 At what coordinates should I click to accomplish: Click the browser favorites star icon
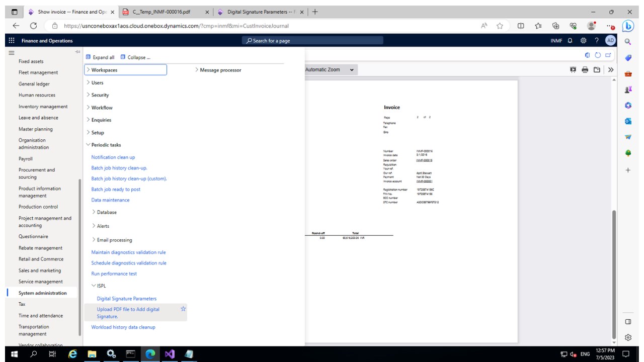pyautogui.click(x=500, y=26)
